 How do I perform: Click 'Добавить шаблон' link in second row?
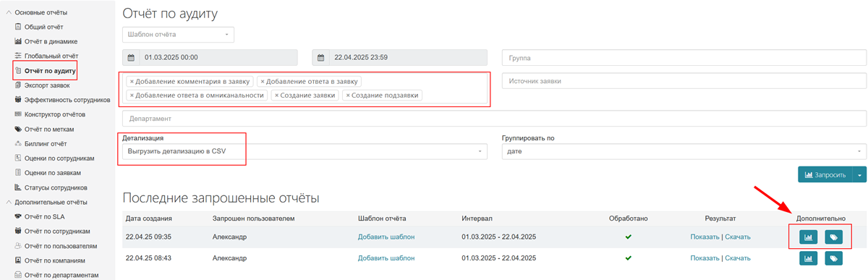pyautogui.click(x=386, y=258)
